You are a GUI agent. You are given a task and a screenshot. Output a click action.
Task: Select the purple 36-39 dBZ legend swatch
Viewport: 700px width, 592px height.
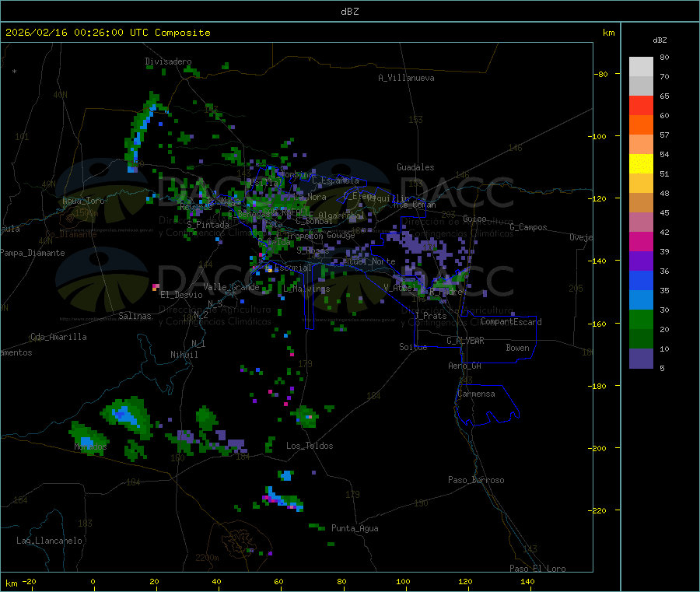[x=641, y=261]
